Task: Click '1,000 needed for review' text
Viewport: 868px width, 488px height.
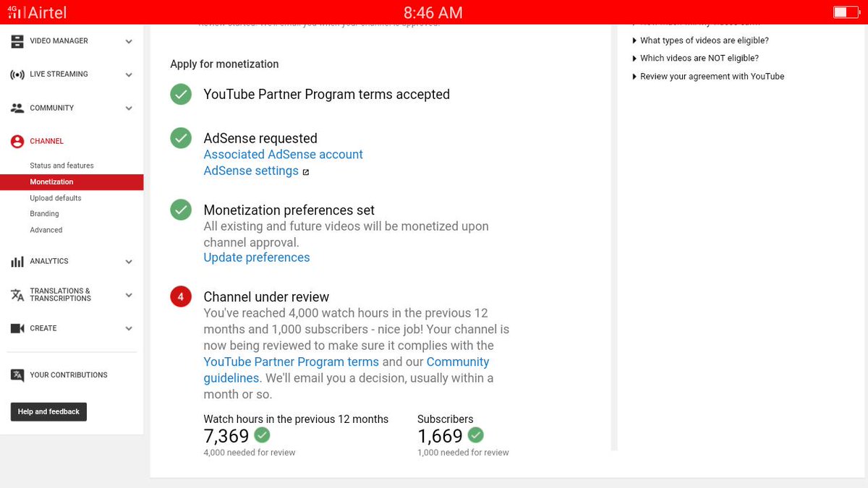Action: 463,453
